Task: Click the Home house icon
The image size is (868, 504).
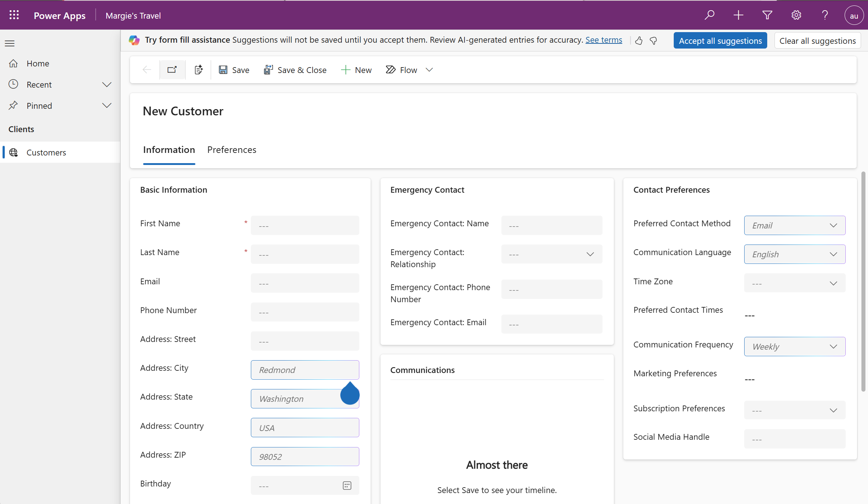Action: click(x=14, y=63)
